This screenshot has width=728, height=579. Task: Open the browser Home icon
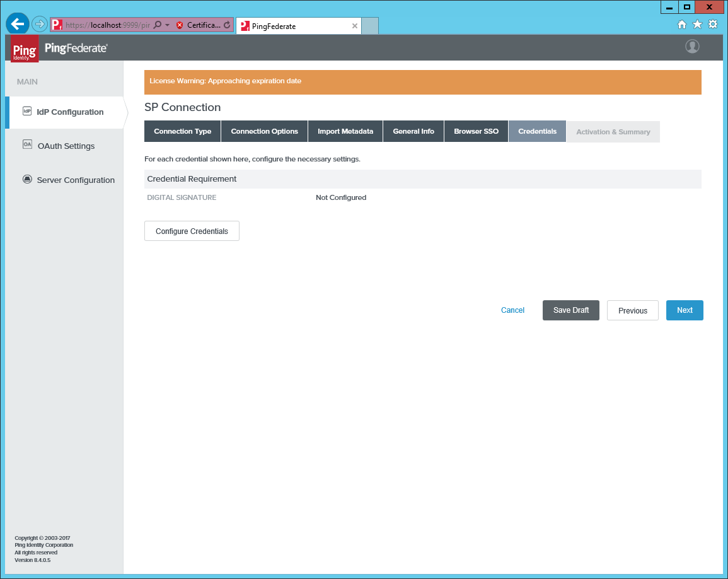click(681, 25)
